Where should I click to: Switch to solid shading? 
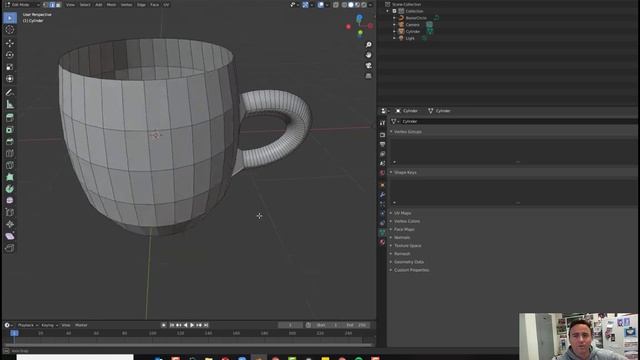pos(351,5)
